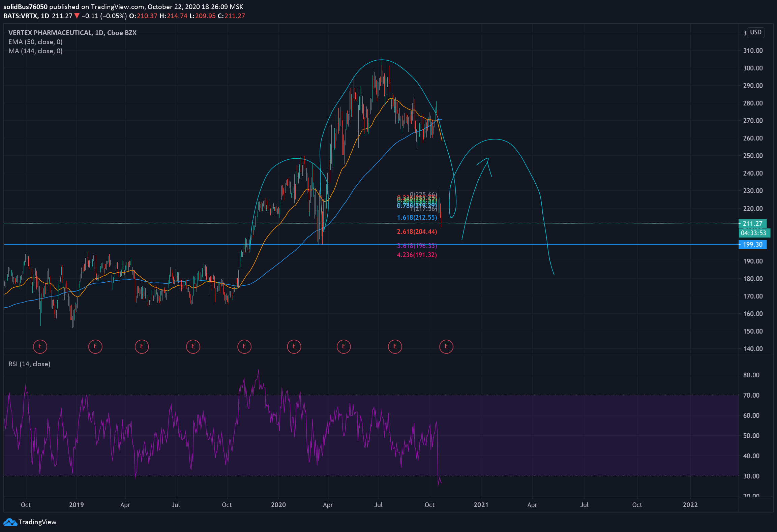Click the 211.27 current price label
This screenshot has height=532, width=777.
pyautogui.click(x=752, y=223)
